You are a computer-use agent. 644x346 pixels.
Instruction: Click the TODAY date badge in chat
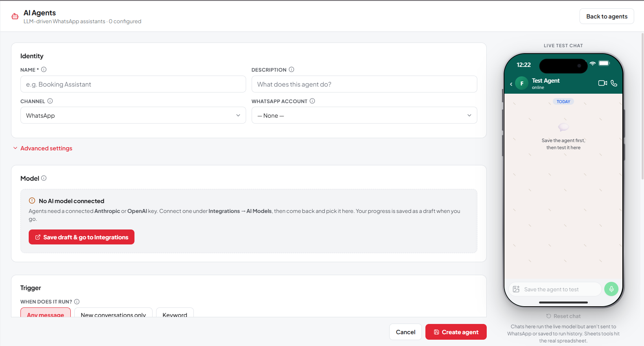click(563, 102)
